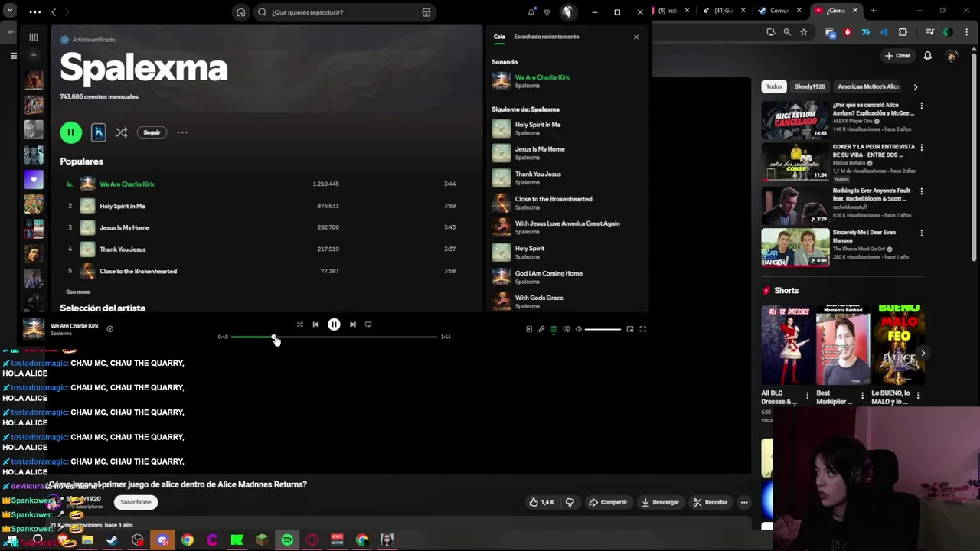Mute Spotify with the speaker icon
The height and width of the screenshot is (551, 980).
(579, 329)
